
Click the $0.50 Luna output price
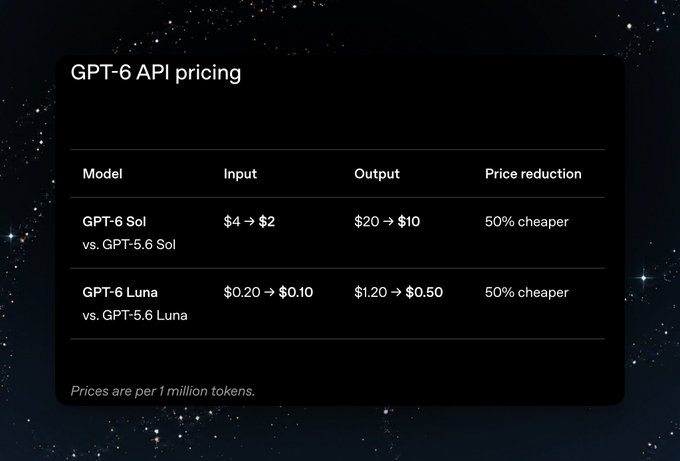[424, 292]
